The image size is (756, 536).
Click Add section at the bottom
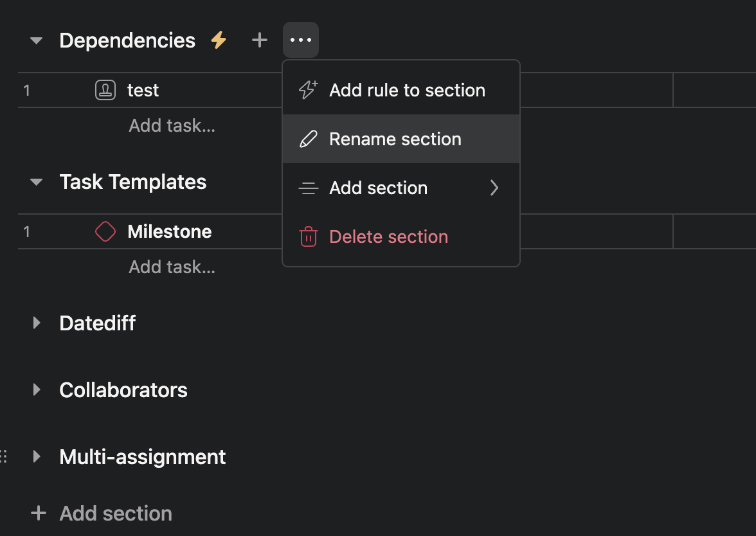pyautogui.click(x=102, y=514)
